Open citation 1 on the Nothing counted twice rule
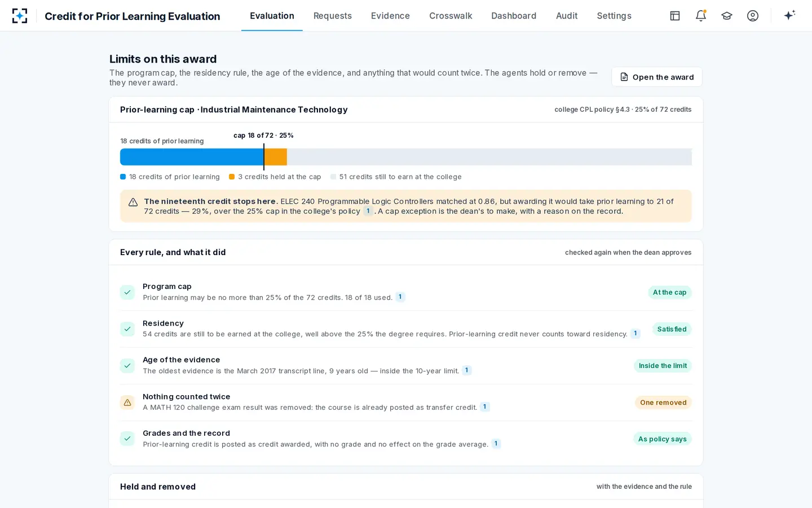 pyautogui.click(x=485, y=407)
